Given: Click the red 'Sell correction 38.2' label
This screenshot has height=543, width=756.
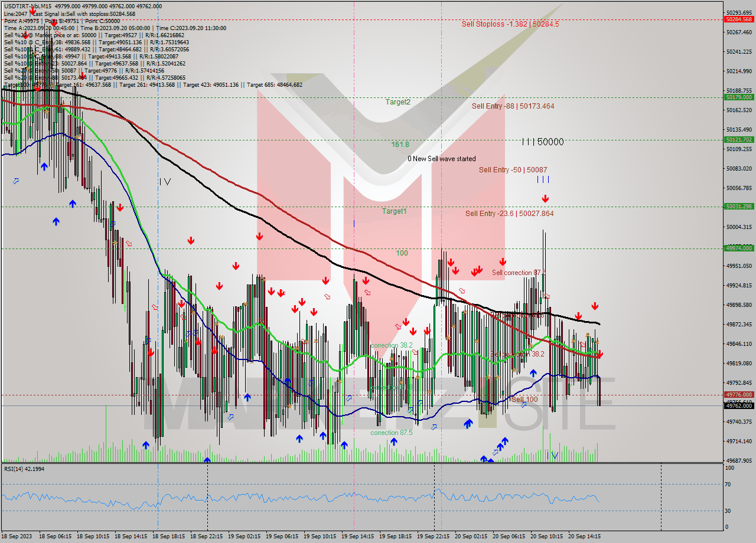Looking at the screenshot, I should click(517, 354).
